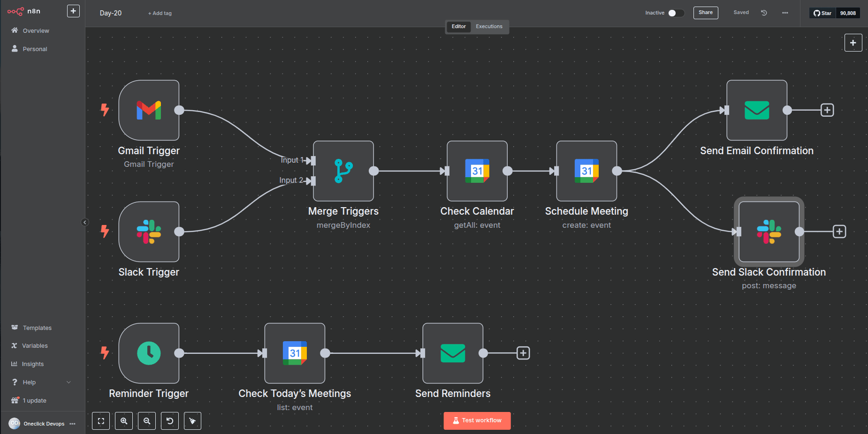Click the getAll: event subtitle
Image resolution: width=868 pixels, height=434 pixels.
(x=477, y=225)
